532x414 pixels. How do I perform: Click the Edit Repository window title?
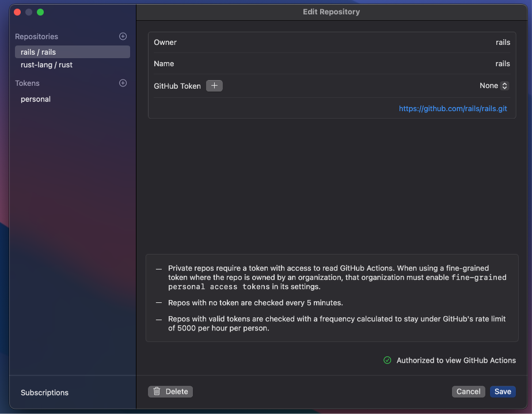pyautogui.click(x=331, y=12)
